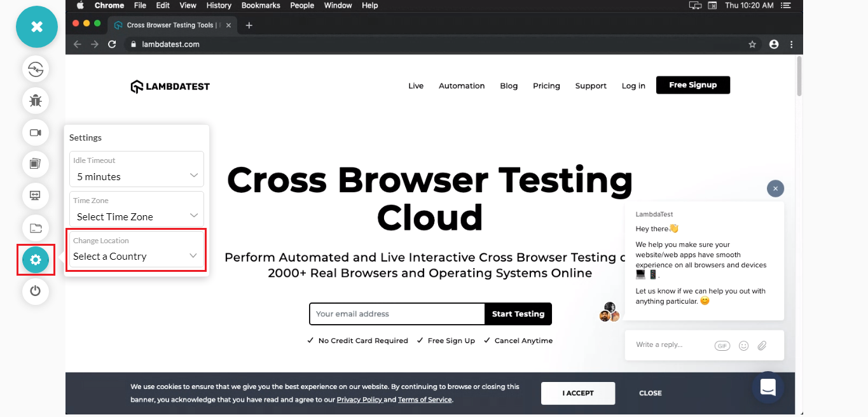868x417 pixels.
Task: Toggle the Settings gear in sidebar
Action: (x=36, y=260)
